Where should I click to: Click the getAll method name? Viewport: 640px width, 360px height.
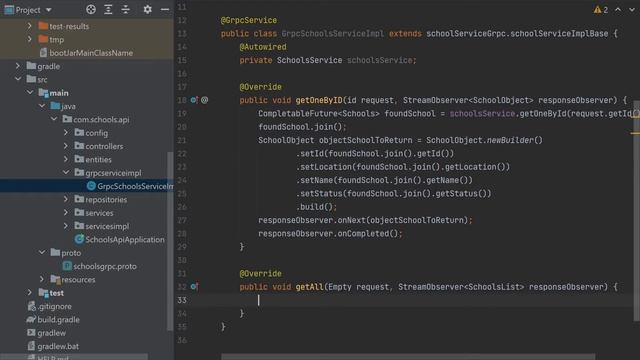click(309, 287)
